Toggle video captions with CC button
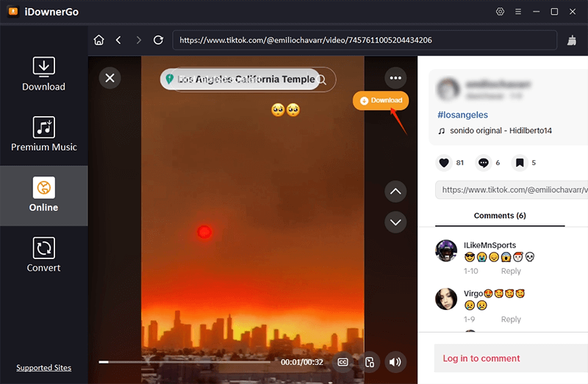This screenshot has width=588, height=384. tap(343, 362)
